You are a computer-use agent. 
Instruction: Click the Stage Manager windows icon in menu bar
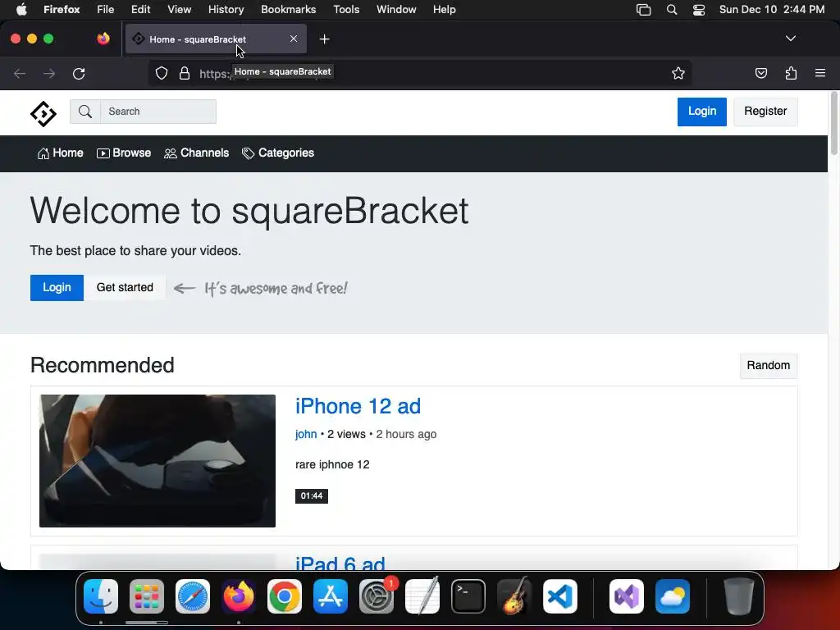point(643,10)
